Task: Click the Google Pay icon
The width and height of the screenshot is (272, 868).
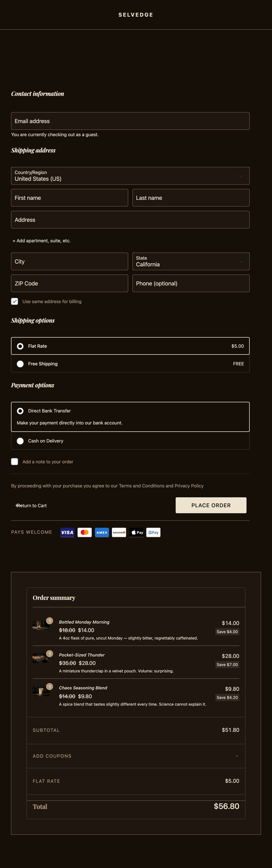Action: click(153, 532)
